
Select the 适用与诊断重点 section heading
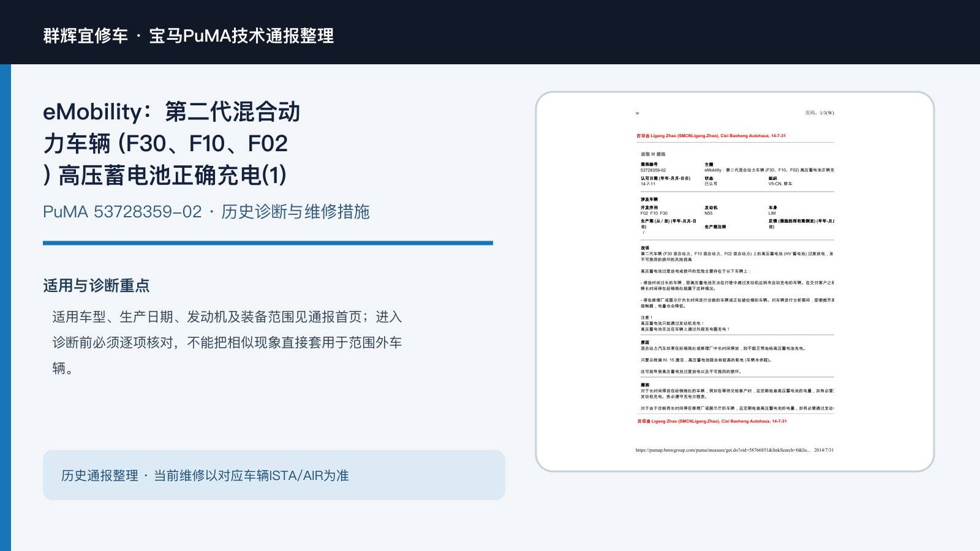96,285
